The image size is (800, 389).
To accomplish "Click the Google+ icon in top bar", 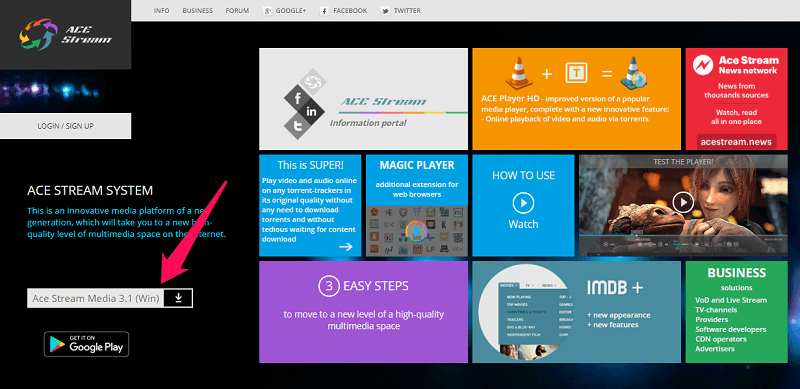I will point(267,11).
